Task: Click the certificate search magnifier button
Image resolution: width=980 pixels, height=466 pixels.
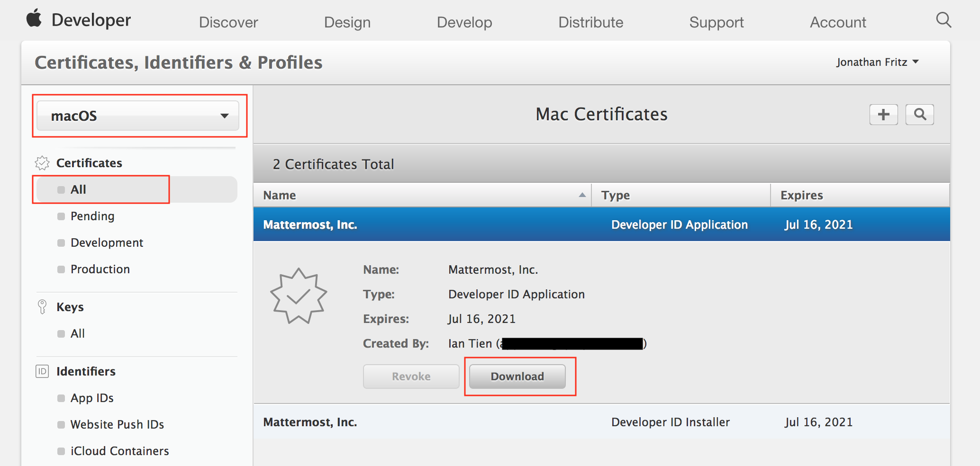Action: [919, 115]
